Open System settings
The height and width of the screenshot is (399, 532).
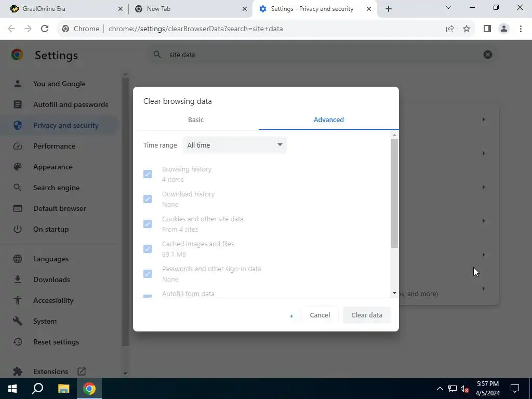pos(59,321)
